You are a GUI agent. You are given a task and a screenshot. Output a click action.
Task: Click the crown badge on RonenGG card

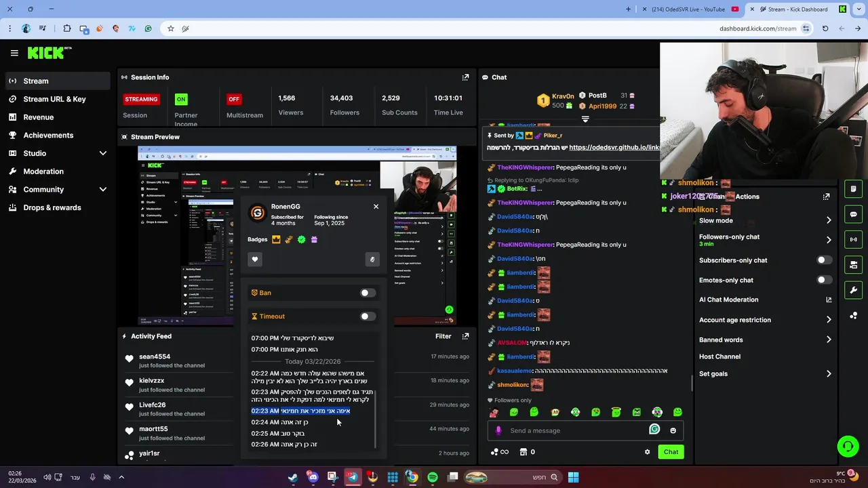pos(276,239)
